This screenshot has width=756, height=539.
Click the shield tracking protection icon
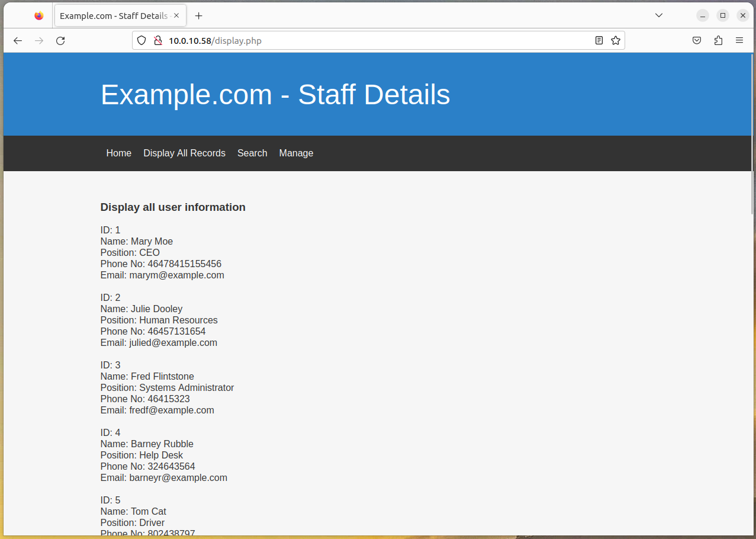[x=141, y=41]
